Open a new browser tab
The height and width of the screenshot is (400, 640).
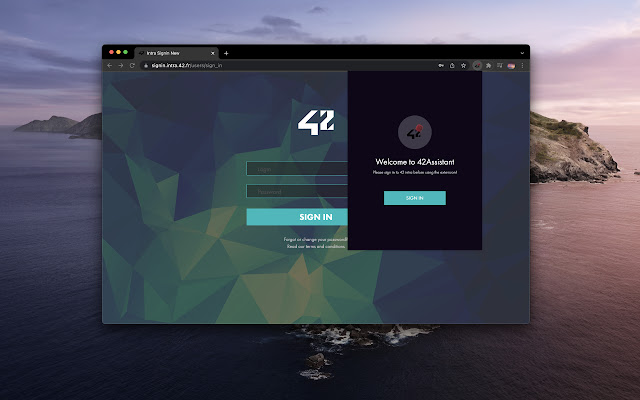tap(226, 53)
